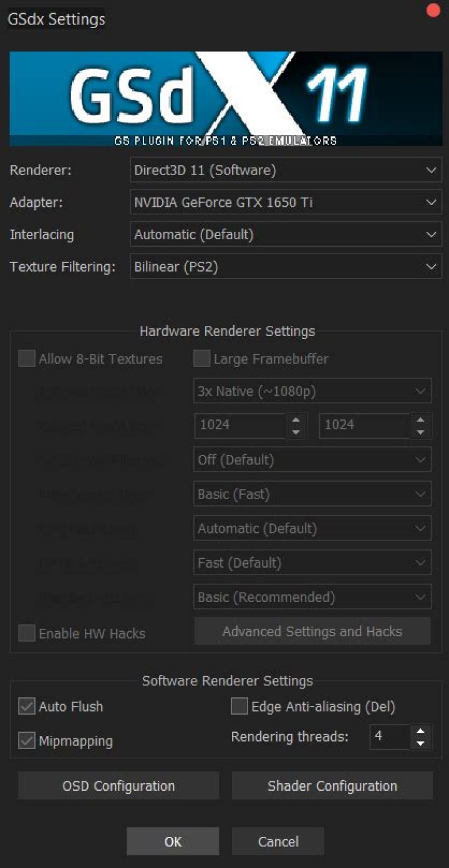Click the Texture Filtering: label
The width and height of the screenshot is (449, 868).
coord(63,267)
